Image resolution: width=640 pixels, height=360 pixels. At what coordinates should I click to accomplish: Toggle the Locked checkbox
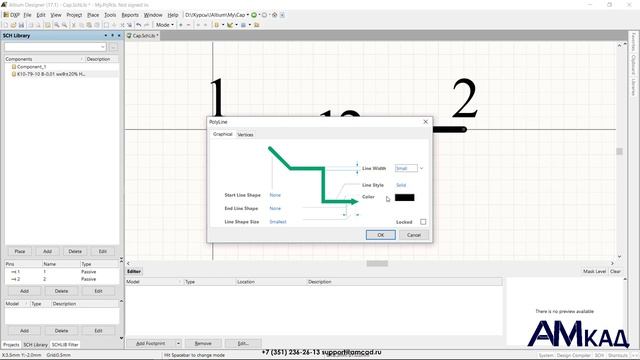[423, 222]
